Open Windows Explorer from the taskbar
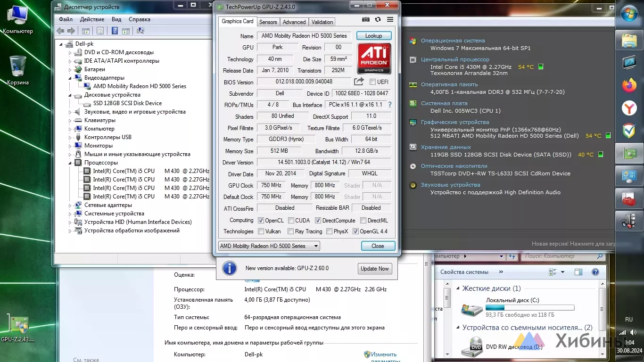 (x=629, y=41)
